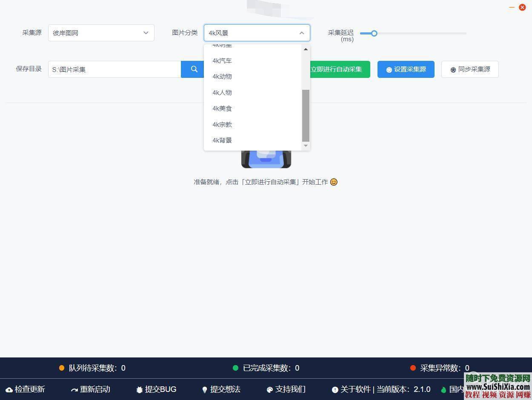Collapse the 图片分类 dropdown via its chevron
Image resolution: width=532 pixels, height=400 pixels.
click(302, 33)
